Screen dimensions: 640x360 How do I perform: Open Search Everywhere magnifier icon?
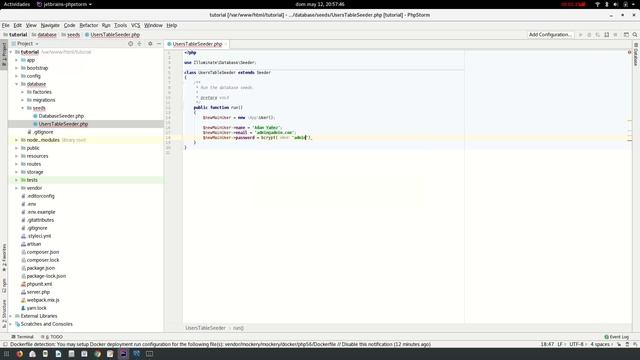(635, 35)
